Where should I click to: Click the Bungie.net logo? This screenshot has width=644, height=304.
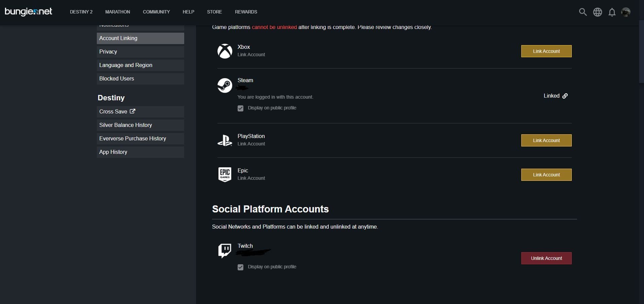(x=29, y=12)
